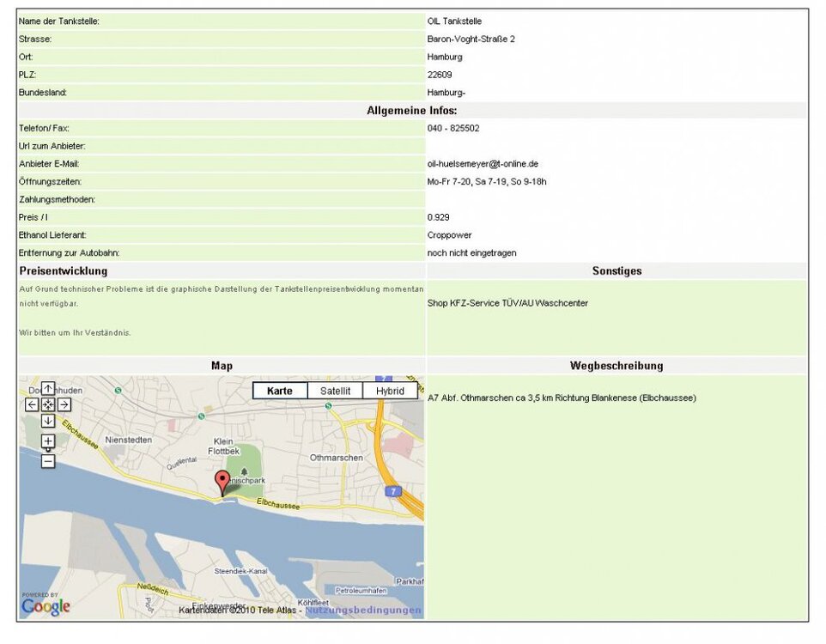Click the Google logo on map

[46, 607]
